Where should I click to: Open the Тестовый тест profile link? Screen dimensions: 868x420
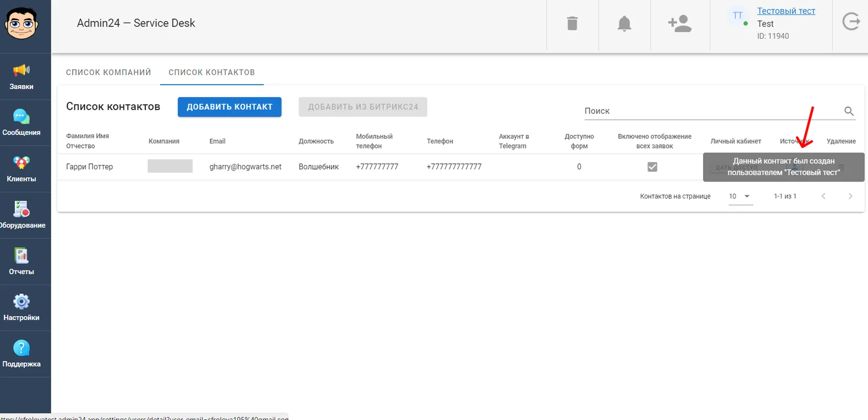[x=786, y=11]
